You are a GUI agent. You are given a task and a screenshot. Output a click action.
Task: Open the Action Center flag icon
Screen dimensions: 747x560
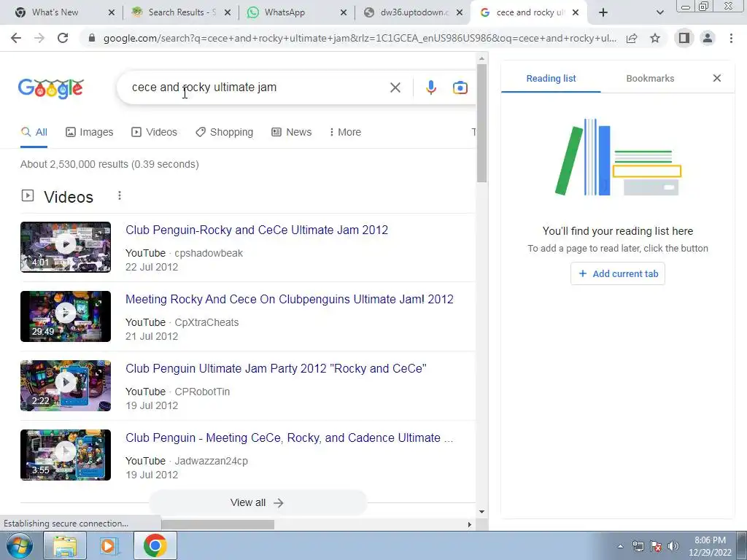pyautogui.click(x=656, y=546)
